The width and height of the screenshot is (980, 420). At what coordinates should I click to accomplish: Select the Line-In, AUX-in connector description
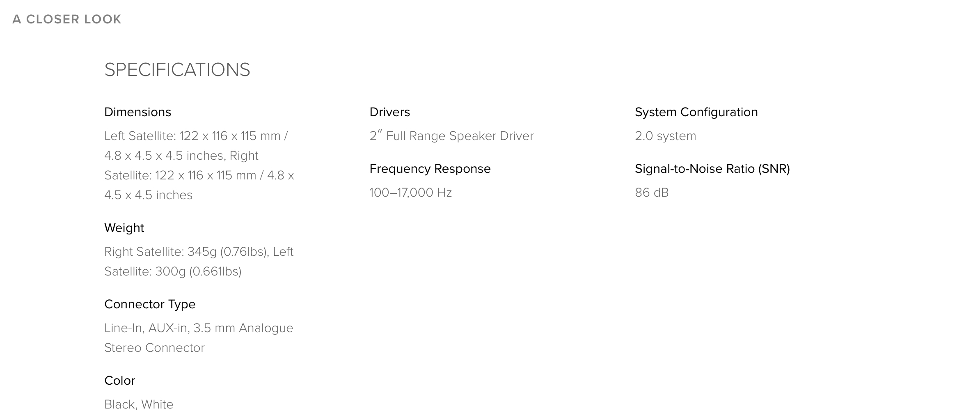click(199, 328)
